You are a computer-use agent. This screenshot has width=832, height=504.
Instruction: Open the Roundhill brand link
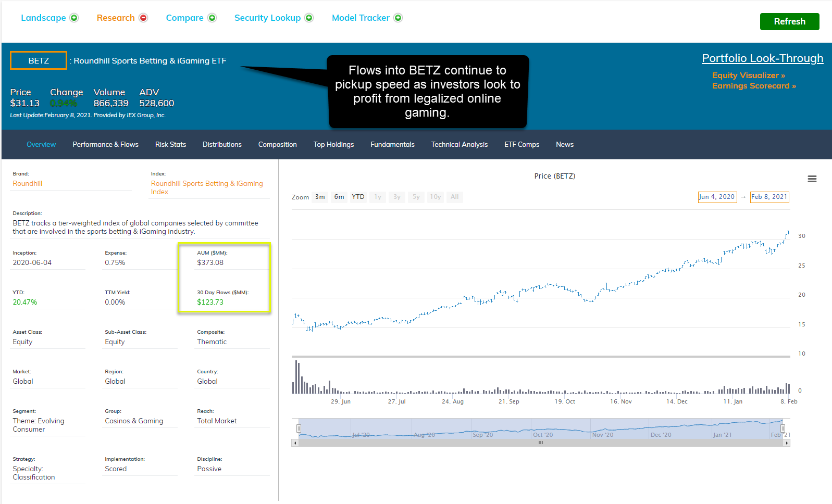click(x=28, y=184)
